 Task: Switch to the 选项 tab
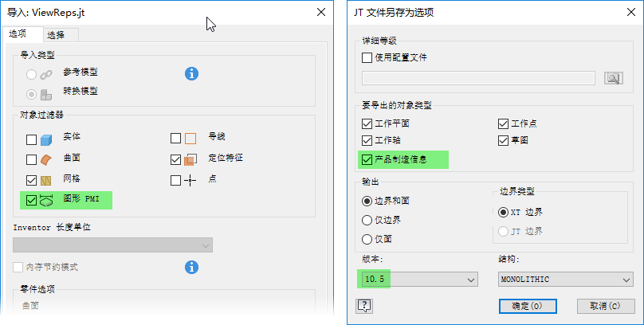[x=18, y=33]
